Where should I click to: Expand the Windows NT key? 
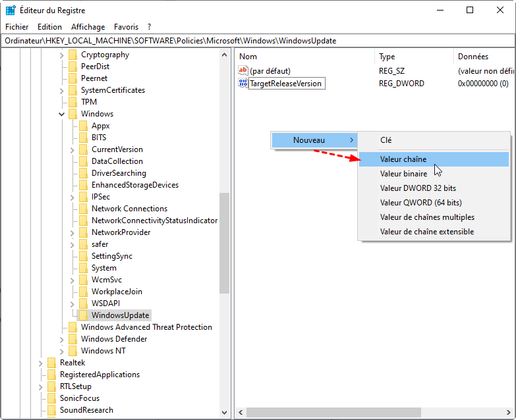click(61, 351)
